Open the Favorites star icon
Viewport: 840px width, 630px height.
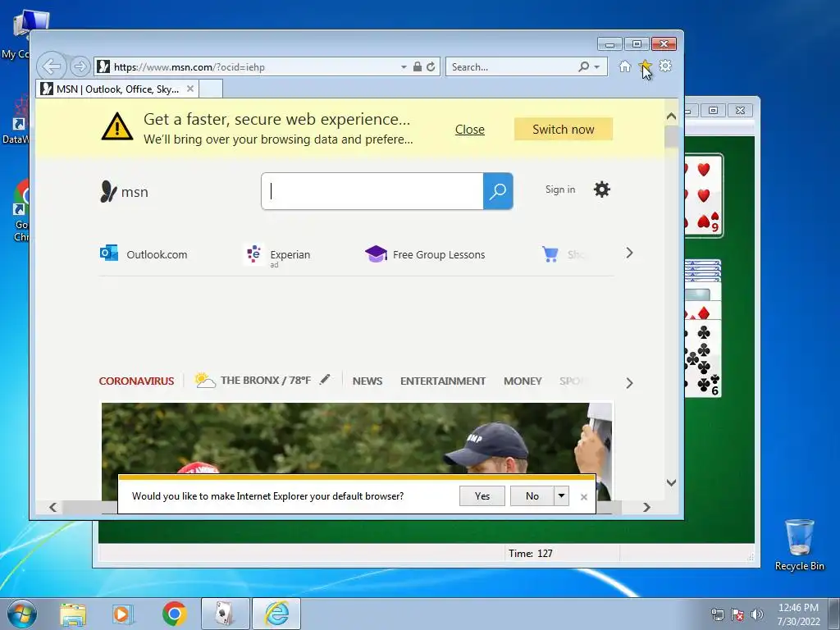[645, 66]
